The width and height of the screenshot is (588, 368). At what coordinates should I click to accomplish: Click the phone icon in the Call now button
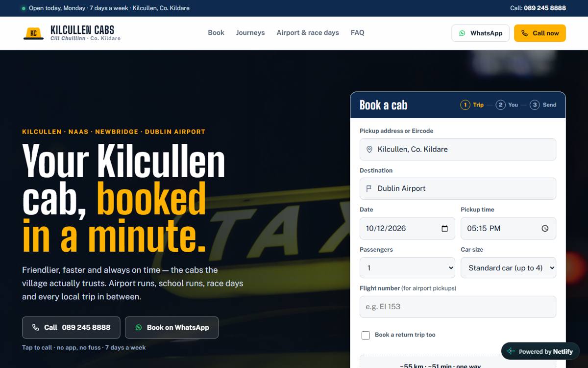pos(524,33)
